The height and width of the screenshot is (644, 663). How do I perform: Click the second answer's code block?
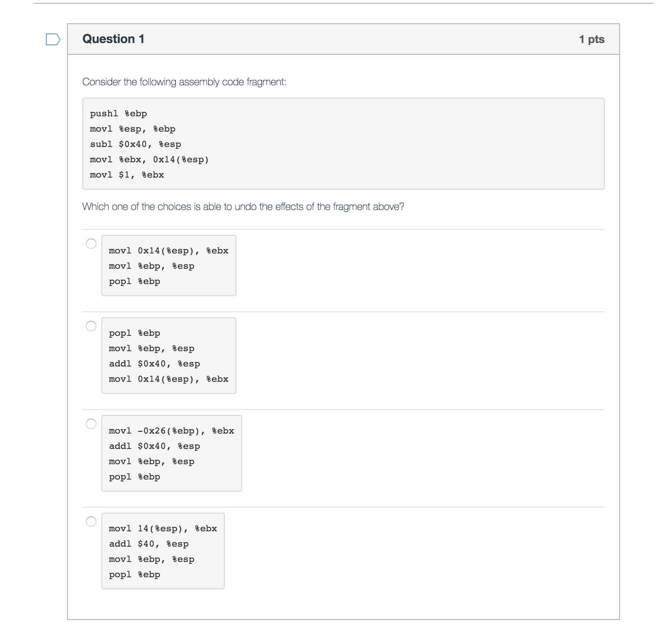click(169, 355)
